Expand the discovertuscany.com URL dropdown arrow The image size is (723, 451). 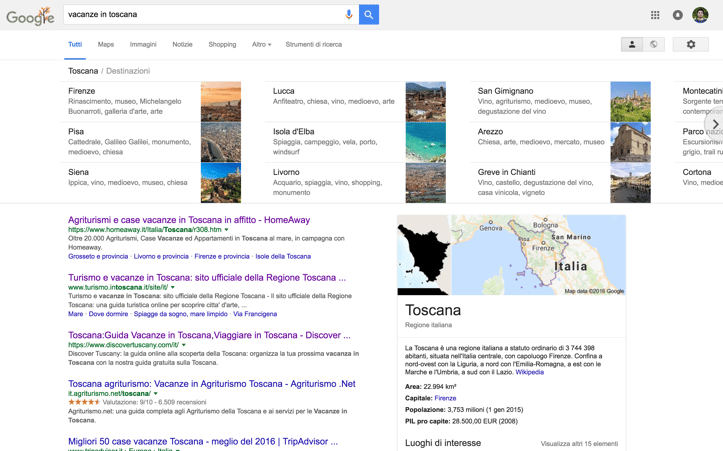click(184, 345)
